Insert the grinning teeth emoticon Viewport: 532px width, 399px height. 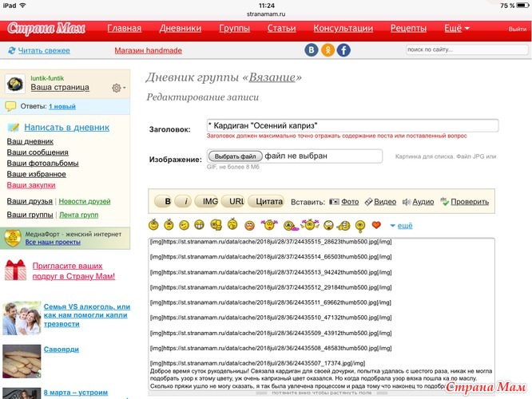tap(199, 224)
